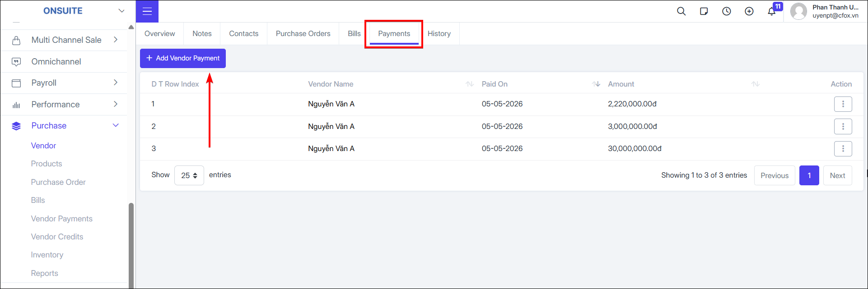Open the search magnifier icon
Screen dimensions: 868x289
(x=681, y=11)
